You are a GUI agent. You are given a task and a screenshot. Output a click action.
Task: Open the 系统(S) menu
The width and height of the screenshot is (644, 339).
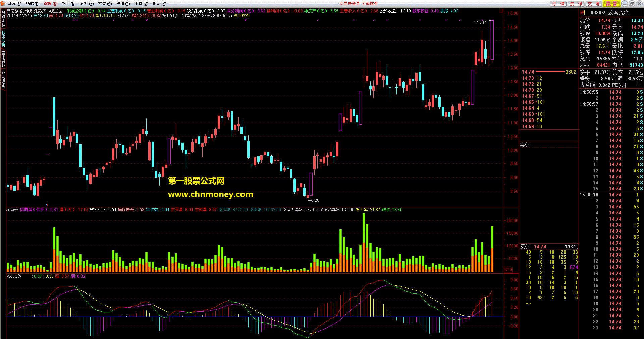[x=14, y=4]
